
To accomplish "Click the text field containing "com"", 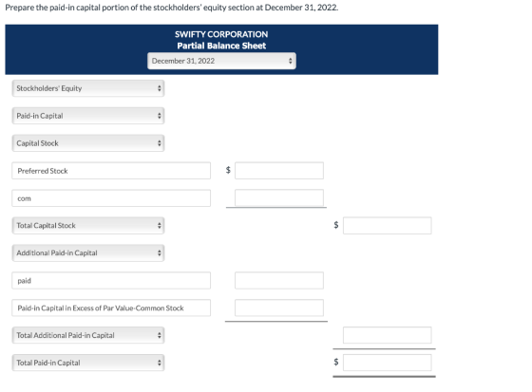I will (111, 198).
